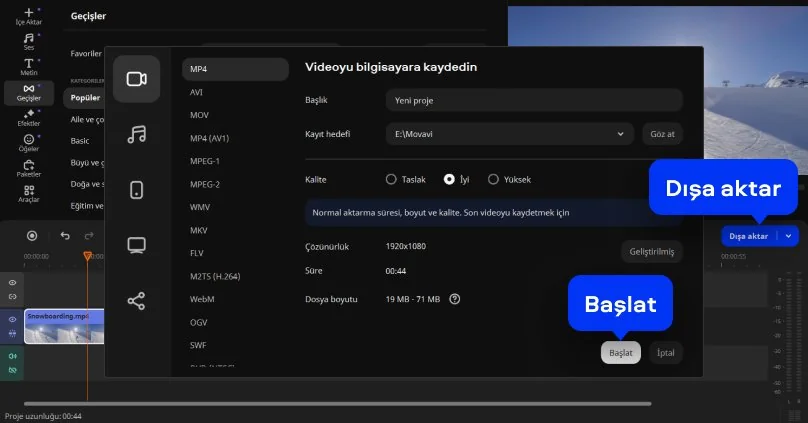Viewport: 808px width, 423px height.
Task: Toggle eye visibility on the Snowboarding video track
Action: 12,319
